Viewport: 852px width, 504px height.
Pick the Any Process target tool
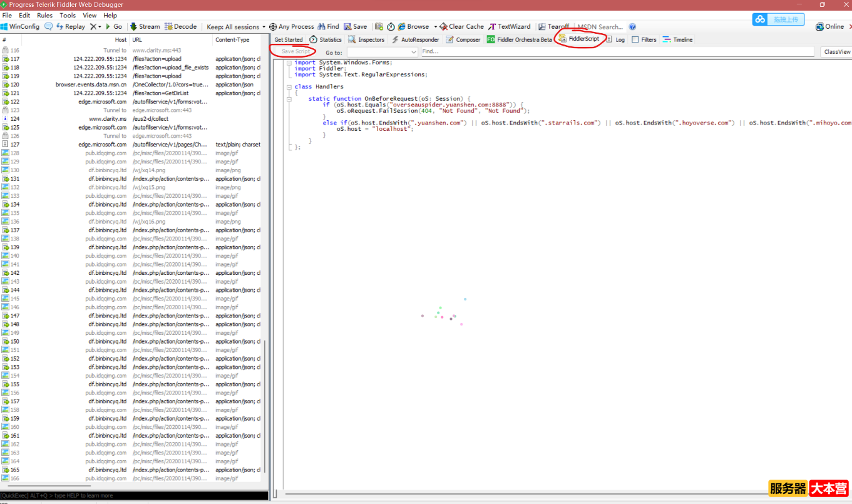tap(292, 27)
